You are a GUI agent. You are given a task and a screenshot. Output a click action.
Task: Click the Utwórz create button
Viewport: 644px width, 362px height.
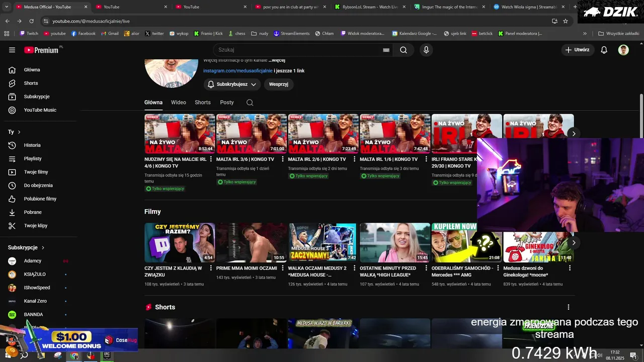[x=577, y=50]
